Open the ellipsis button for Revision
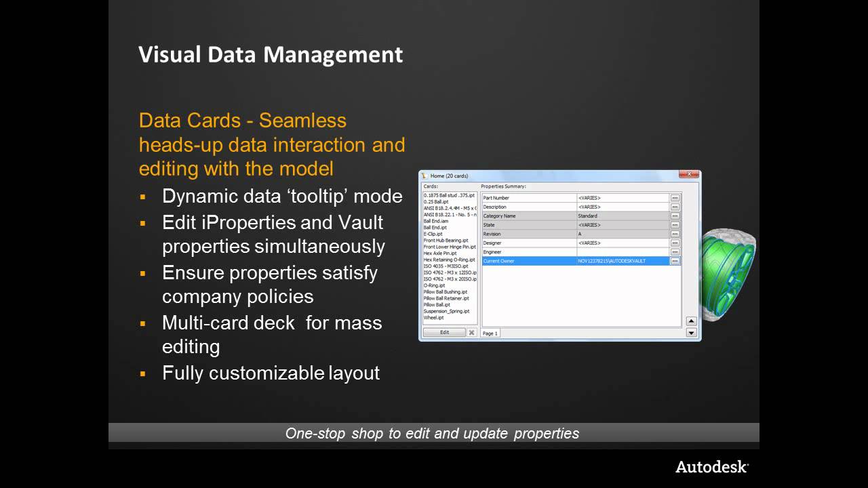The width and height of the screenshot is (868, 488). (x=675, y=234)
